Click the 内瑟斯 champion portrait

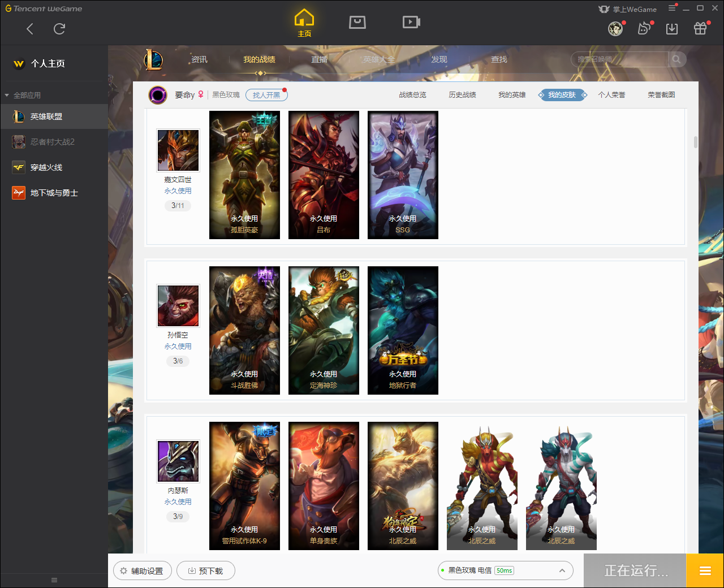click(178, 461)
